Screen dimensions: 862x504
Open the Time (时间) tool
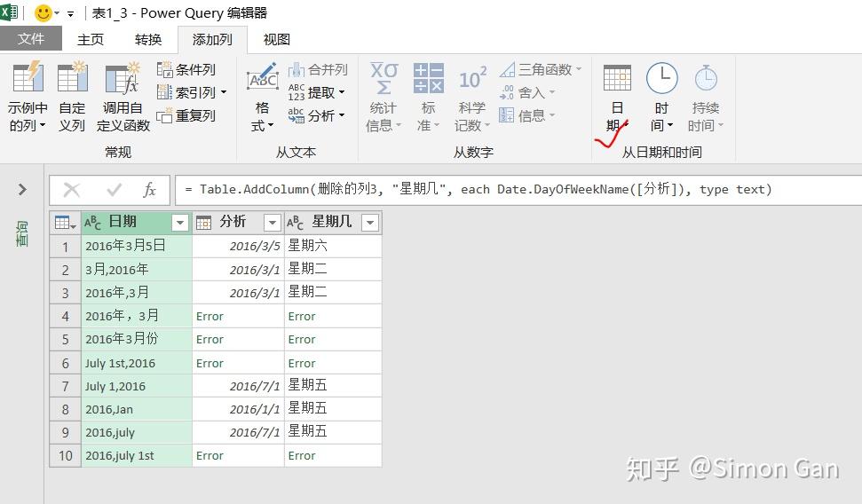click(661, 96)
